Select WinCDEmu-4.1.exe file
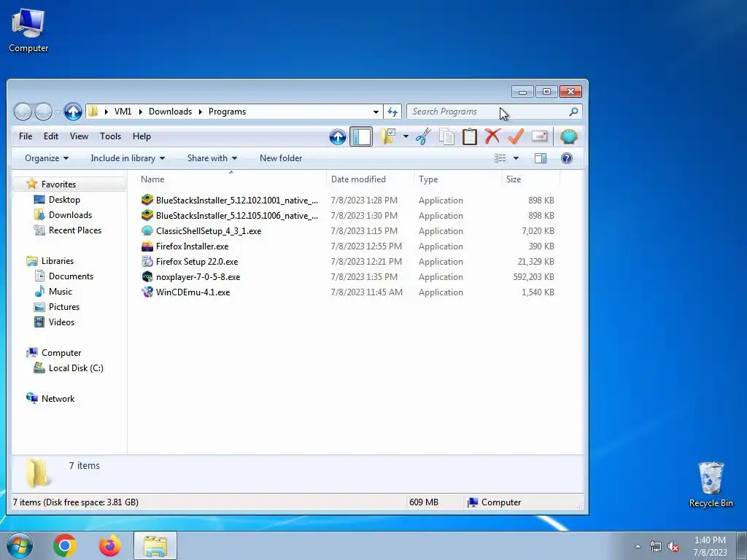This screenshot has width=747, height=560. point(186,292)
